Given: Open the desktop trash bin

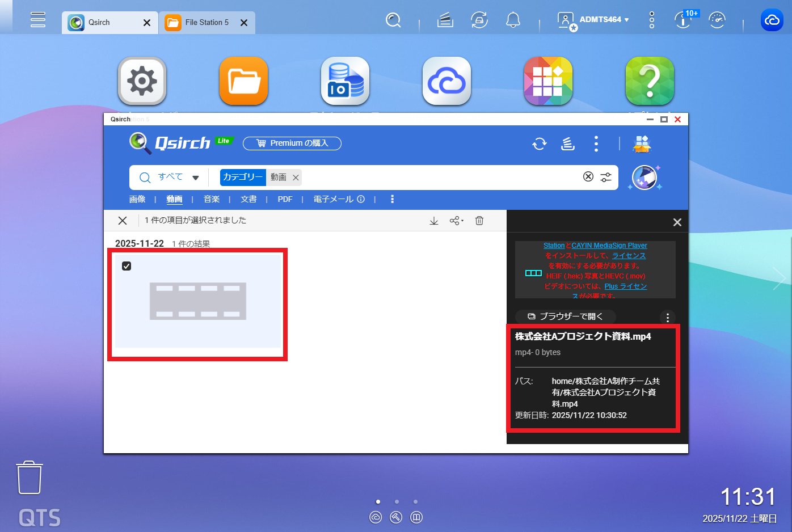Looking at the screenshot, I should pyautogui.click(x=29, y=478).
